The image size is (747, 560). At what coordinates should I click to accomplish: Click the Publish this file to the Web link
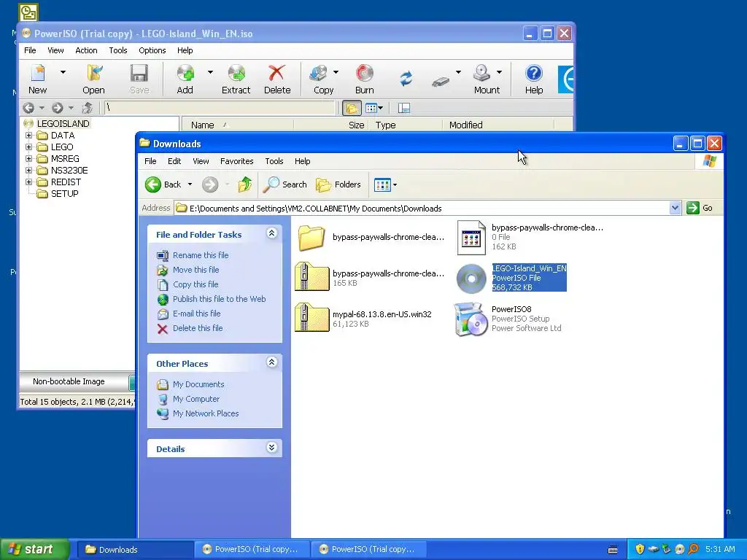[x=219, y=299]
